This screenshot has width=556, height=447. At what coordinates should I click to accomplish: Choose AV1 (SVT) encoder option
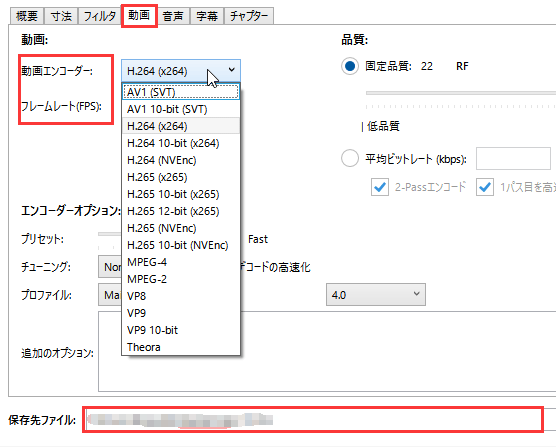coord(181,92)
